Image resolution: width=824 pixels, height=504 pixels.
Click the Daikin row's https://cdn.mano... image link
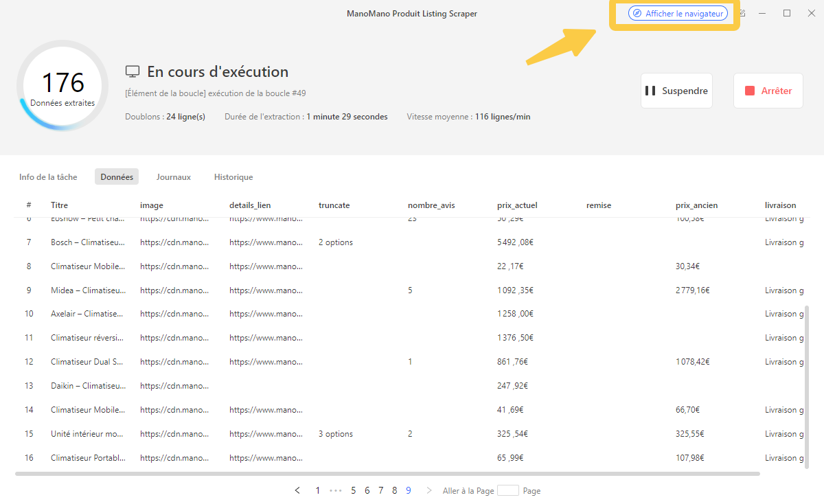click(x=174, y=386)
